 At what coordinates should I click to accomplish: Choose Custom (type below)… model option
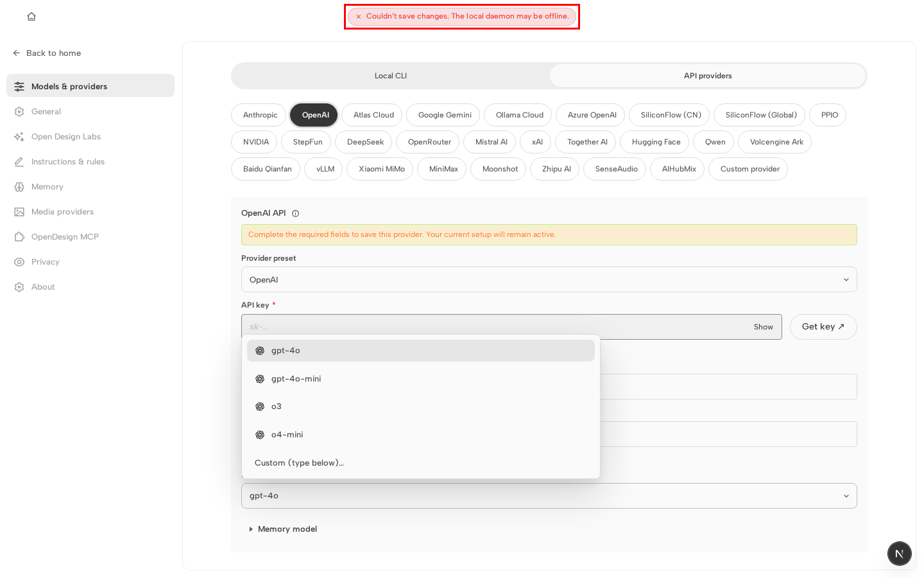point(421,463)
